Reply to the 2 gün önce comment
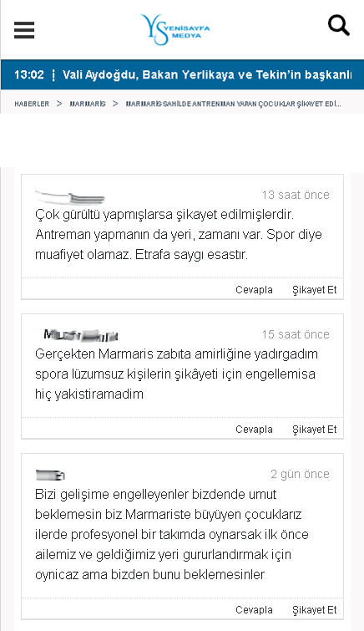 (254, 609)
